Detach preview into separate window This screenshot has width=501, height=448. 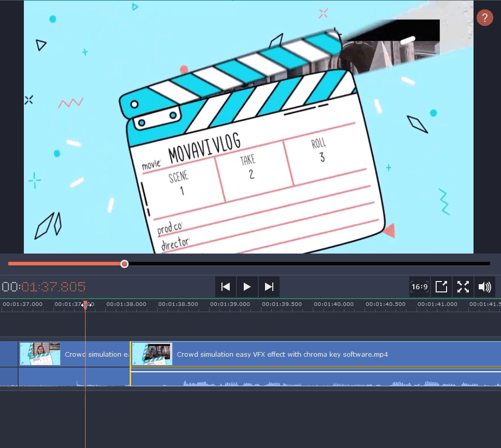[x=441, y=287]
